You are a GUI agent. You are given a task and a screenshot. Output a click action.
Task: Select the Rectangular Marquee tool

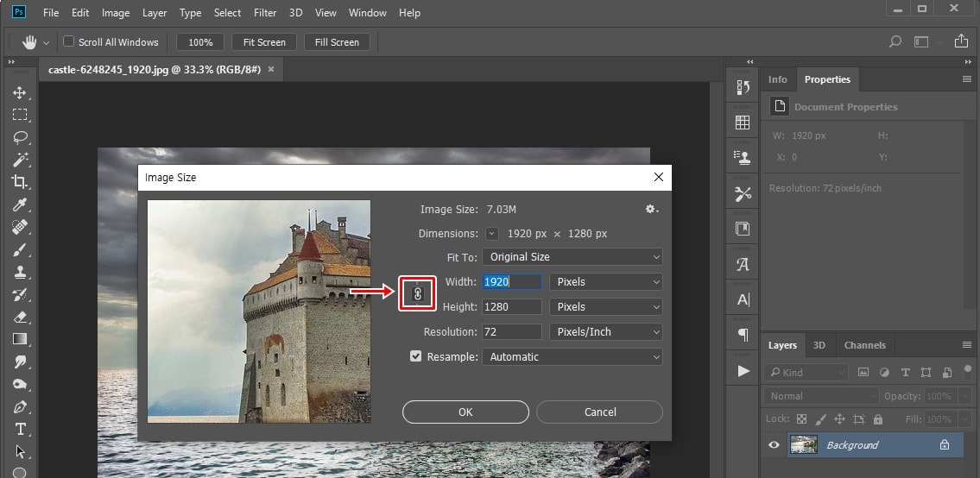click(20, 115)
